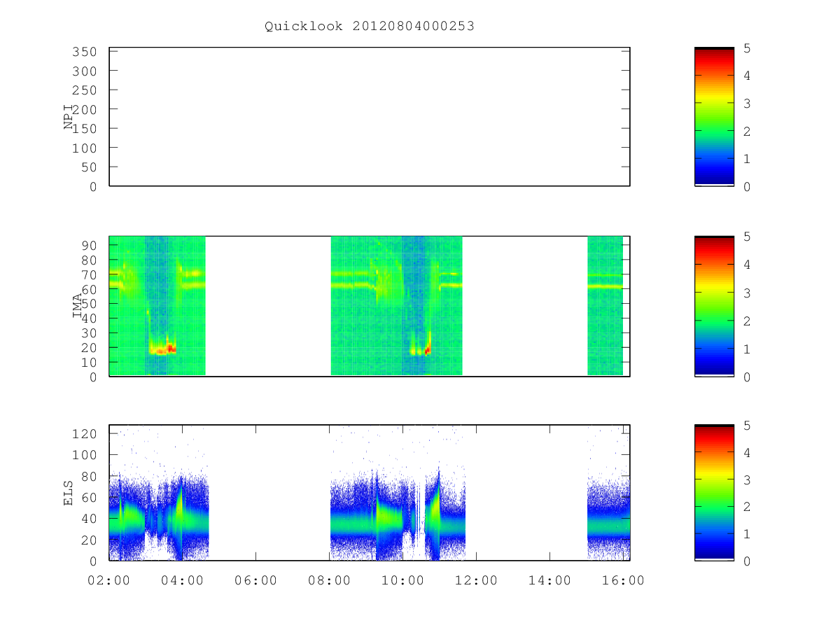Click the NPI panel colorbar
This screenshot has width=840, height=630.
[x=714, y=116]
